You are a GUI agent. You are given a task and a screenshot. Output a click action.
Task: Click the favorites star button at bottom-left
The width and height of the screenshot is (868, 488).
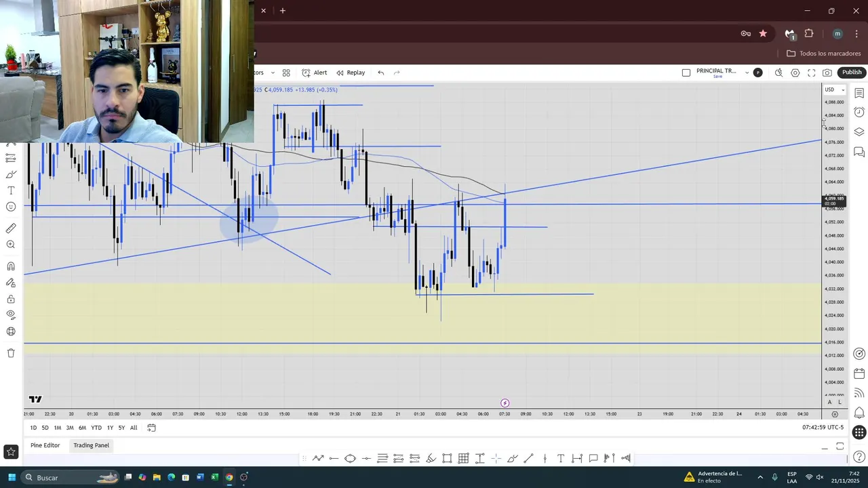[11, 451]
